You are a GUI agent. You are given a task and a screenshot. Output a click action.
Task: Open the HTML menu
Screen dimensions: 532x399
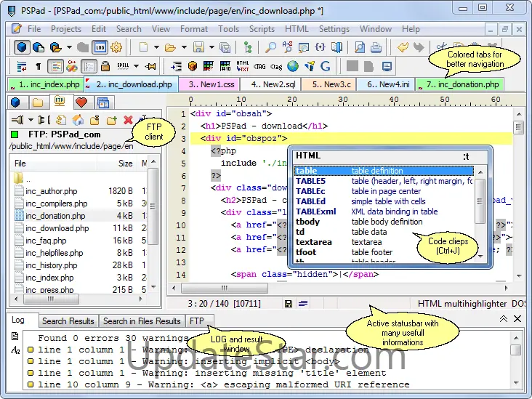coord(297,29)
